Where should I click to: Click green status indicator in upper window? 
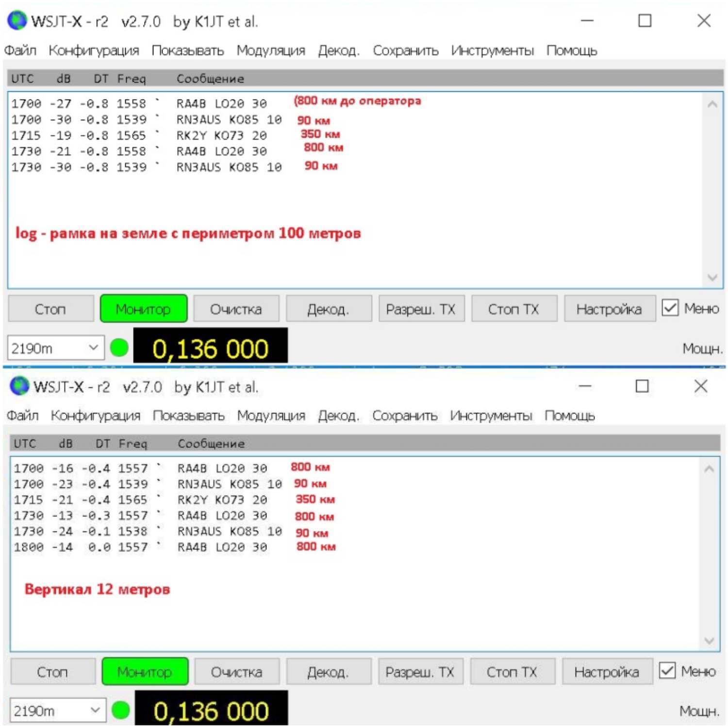tap(119, 347)
